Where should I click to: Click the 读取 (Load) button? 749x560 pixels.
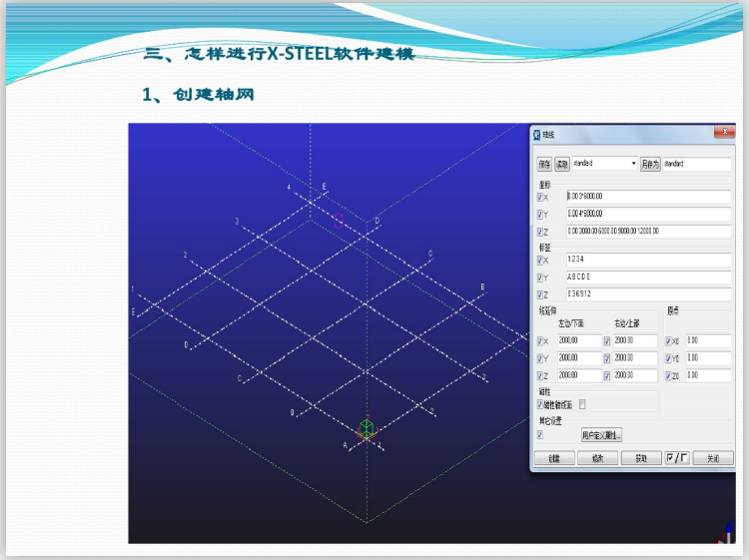pos(561,164)
